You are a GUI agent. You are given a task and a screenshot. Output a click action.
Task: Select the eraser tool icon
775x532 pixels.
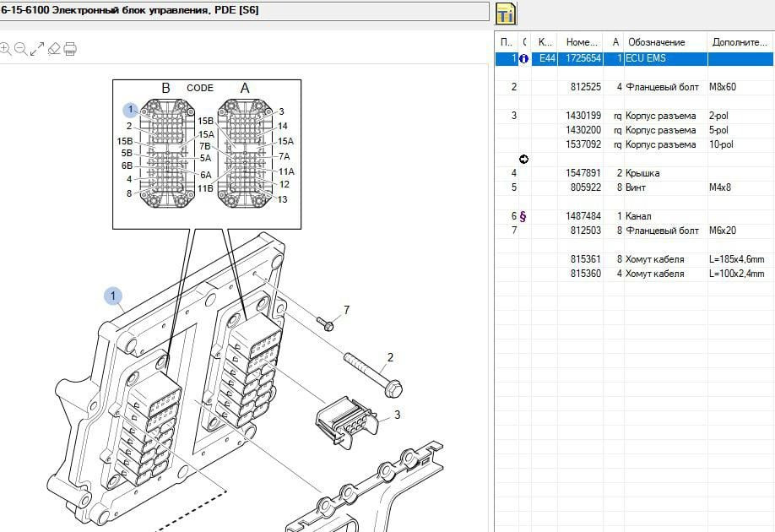54,49
